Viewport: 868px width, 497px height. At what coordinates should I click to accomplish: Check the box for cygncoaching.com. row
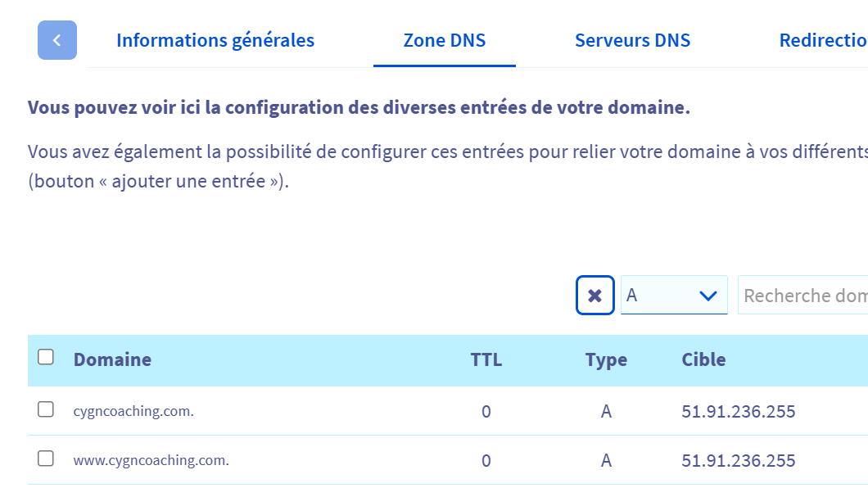point(46,409)
